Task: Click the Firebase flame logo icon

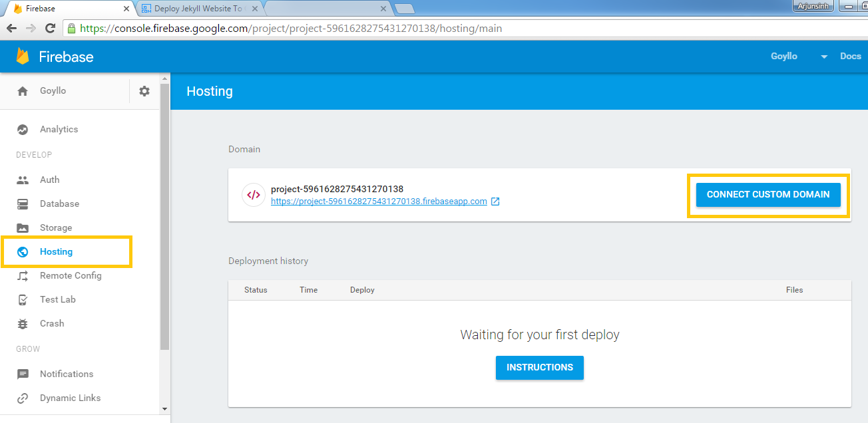Action: click(x=23, y=57)
